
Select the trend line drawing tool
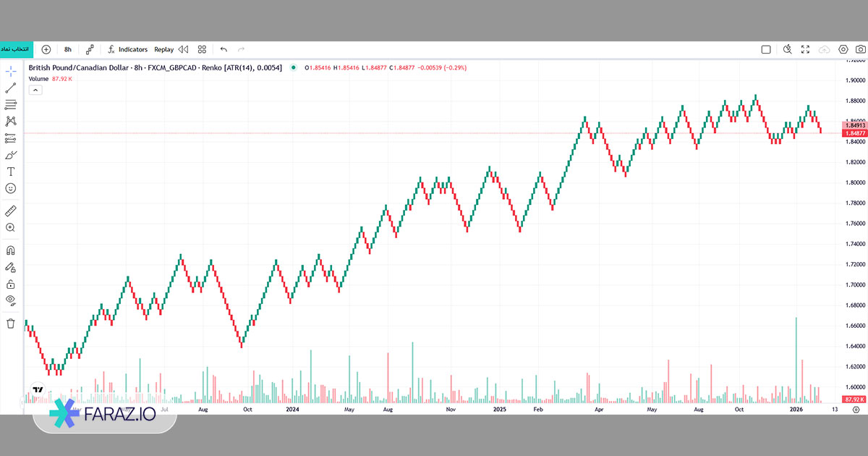pyautogui.click(x=11, y=88)
